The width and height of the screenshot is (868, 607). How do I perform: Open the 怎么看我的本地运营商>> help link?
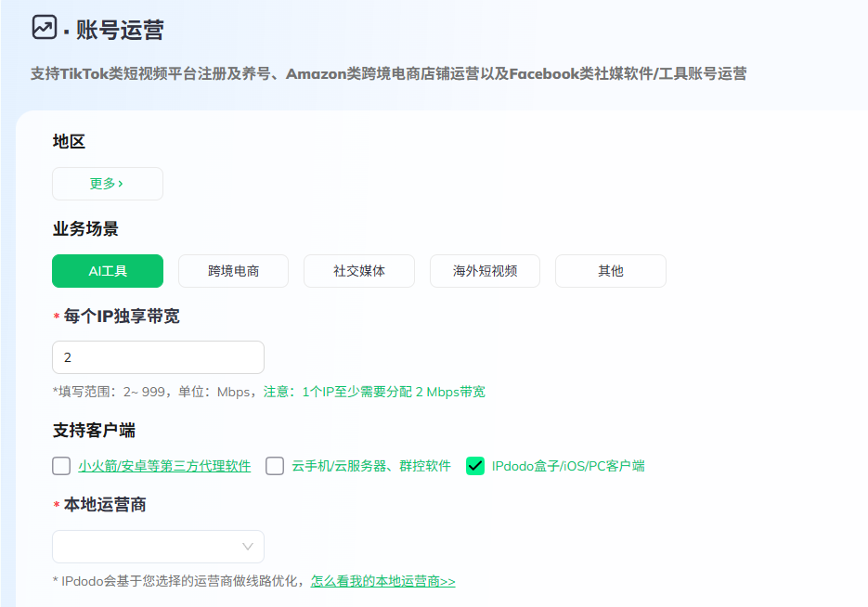point(382,581)
